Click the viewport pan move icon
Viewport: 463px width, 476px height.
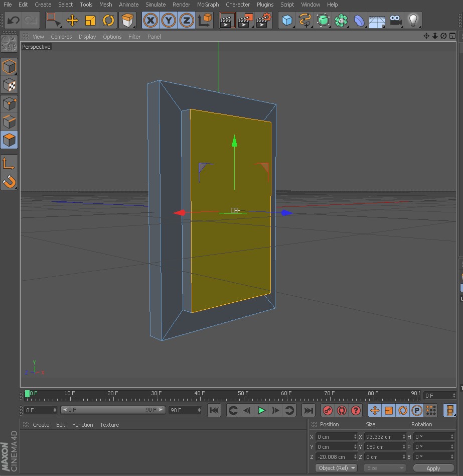coord(426,36)
